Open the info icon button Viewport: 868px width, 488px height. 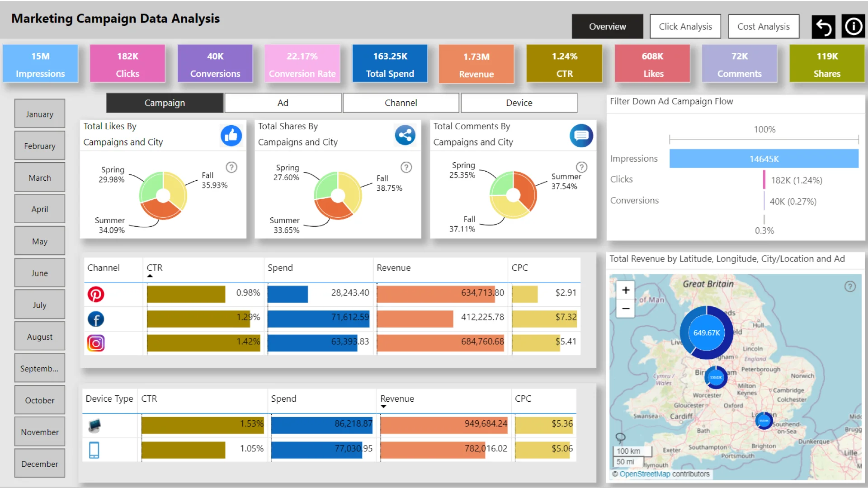click(853, 27)
